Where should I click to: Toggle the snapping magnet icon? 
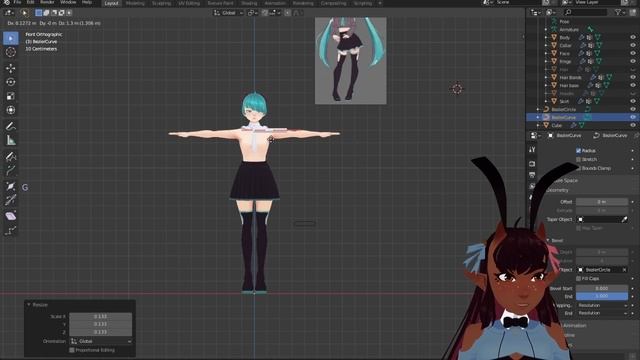pyautogui.click(x=265, y=13)
